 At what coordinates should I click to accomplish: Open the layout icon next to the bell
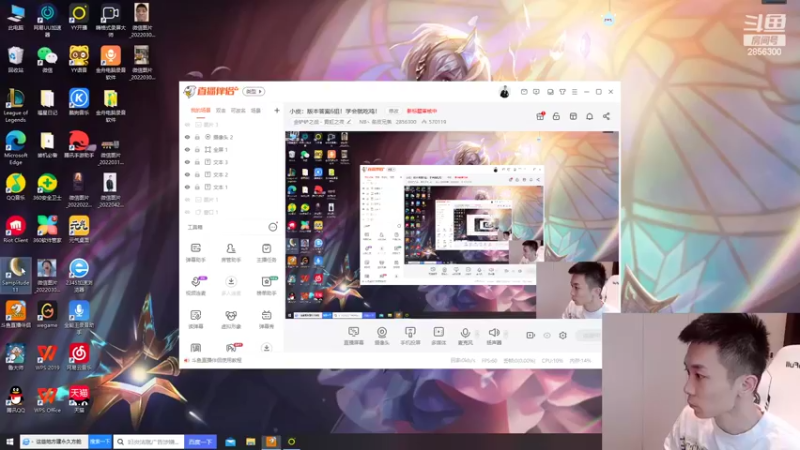pyautogui.click(x=573, y=116)
